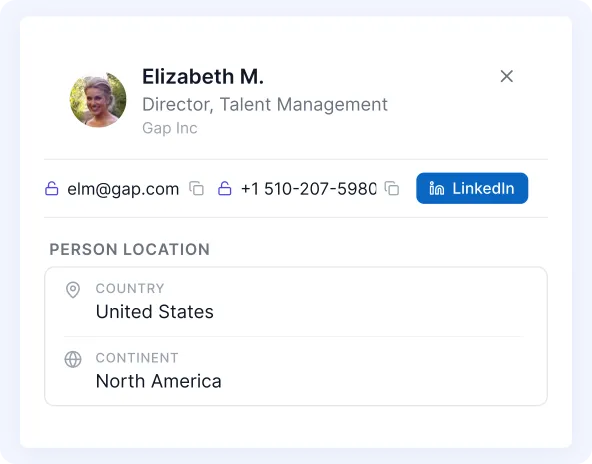Click the North America continent value
Image resolution: width=592 pixels, height=464 pixels.
(x=159, y=381)
